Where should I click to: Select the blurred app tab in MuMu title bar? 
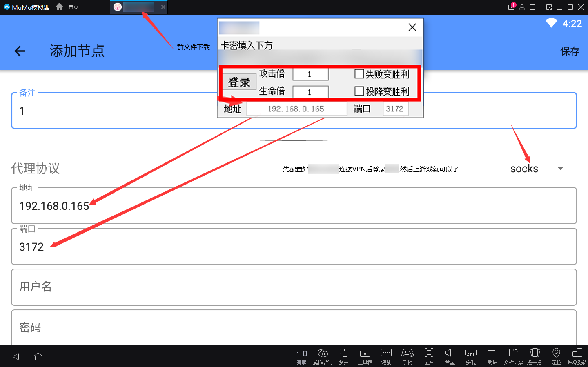[138, 7]
